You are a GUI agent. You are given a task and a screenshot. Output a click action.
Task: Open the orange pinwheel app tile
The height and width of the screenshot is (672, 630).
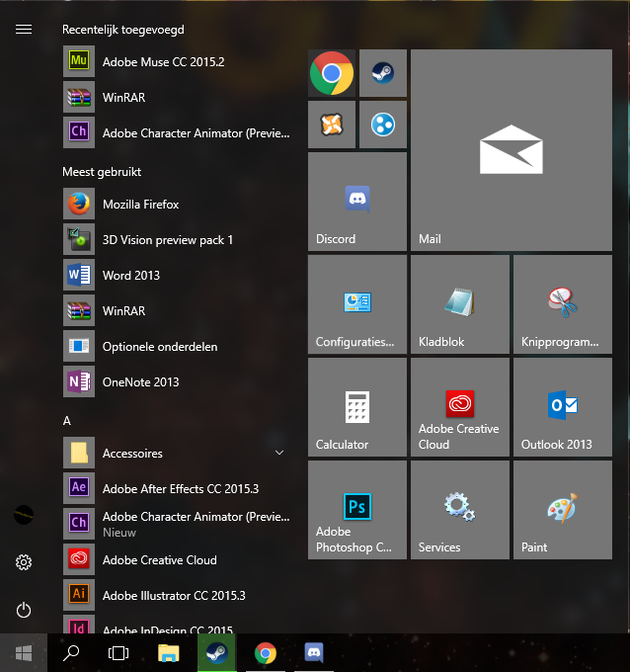click(332, 125)
